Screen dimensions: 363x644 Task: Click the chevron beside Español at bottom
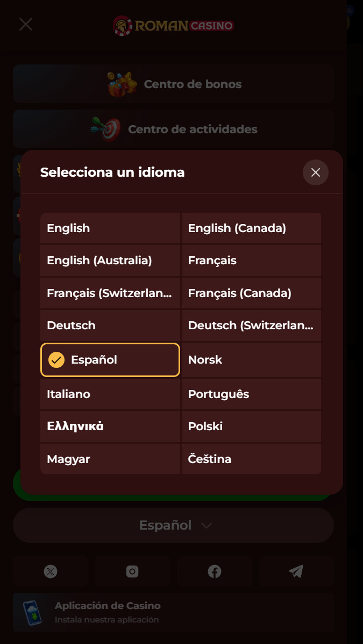coord(207,526)
